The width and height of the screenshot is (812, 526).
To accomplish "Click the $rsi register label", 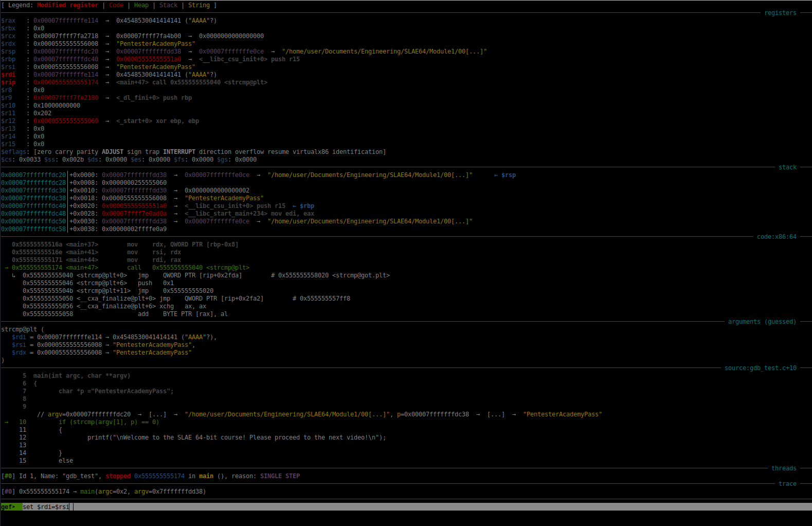I will pos(8,67).
